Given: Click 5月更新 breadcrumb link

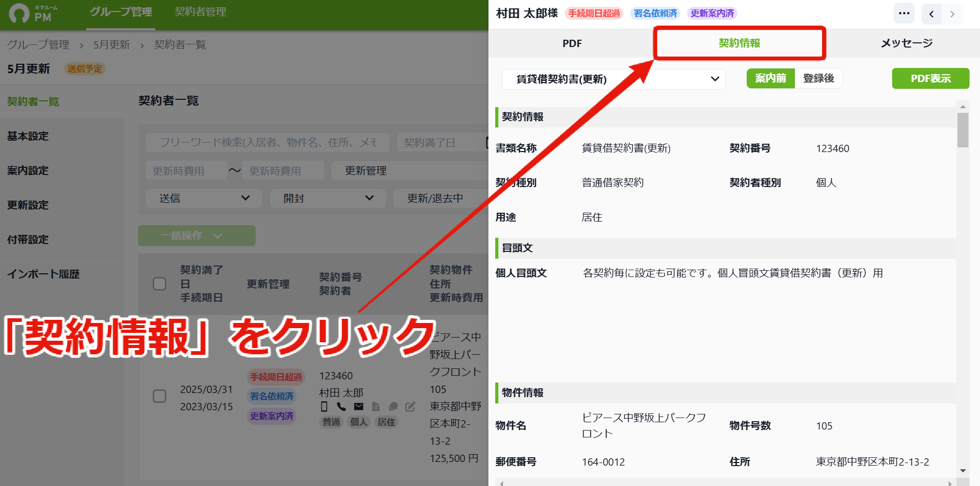Looking at the screenshot, I should pyautogui.click(x=111, y=45).
